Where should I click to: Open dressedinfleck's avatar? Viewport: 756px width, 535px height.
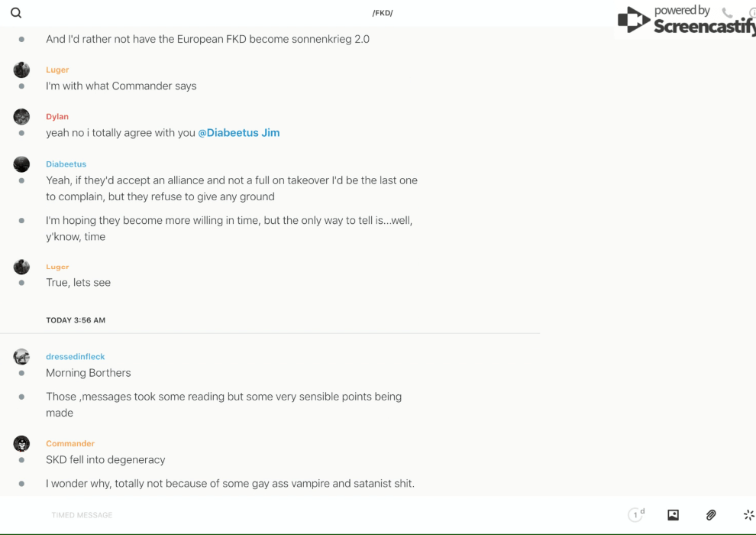[x=21, y=357]
